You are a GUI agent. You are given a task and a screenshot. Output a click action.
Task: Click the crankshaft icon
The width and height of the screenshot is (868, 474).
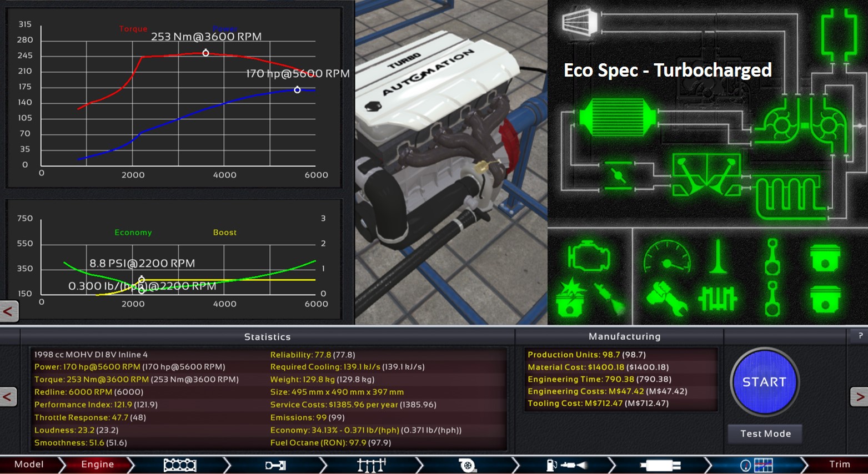point(718,299)
